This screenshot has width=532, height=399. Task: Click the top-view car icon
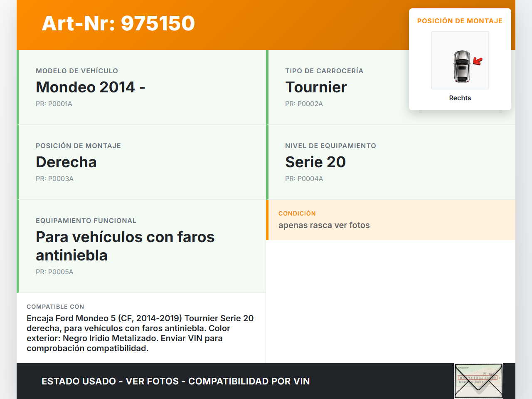click(x=461, y=66)
